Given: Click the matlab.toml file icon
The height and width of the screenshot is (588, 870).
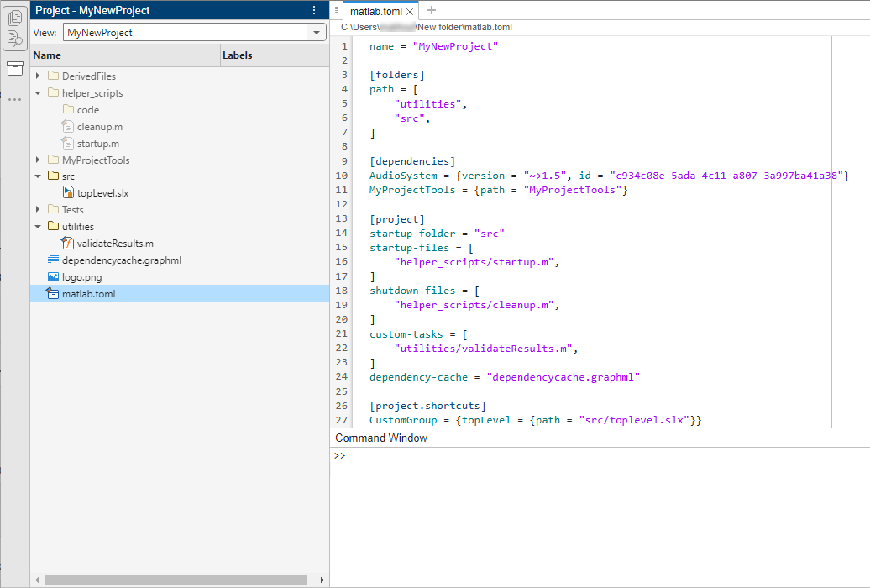Looking at the screenshot, I should (x=53, y=293).
